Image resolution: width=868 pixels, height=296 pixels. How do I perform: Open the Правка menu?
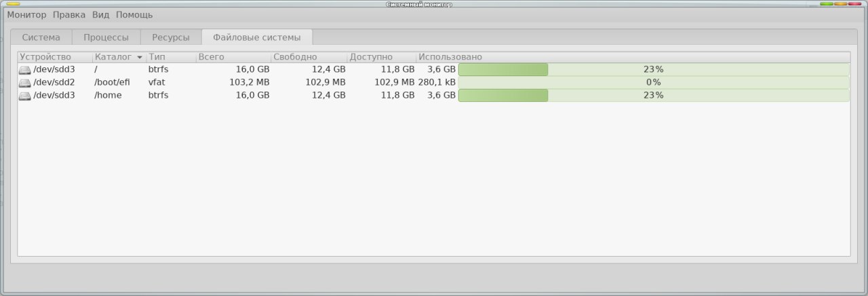(x=69, y=14)
